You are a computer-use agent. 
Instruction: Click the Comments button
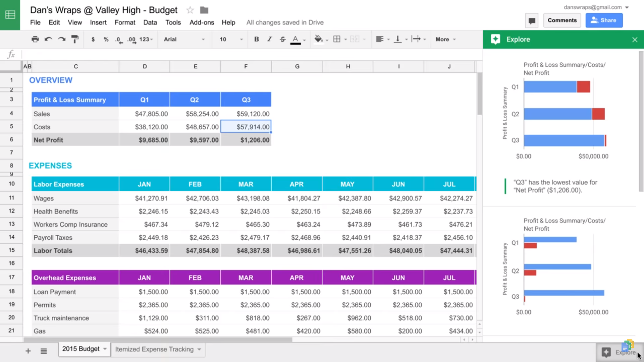tap(562, 20)
